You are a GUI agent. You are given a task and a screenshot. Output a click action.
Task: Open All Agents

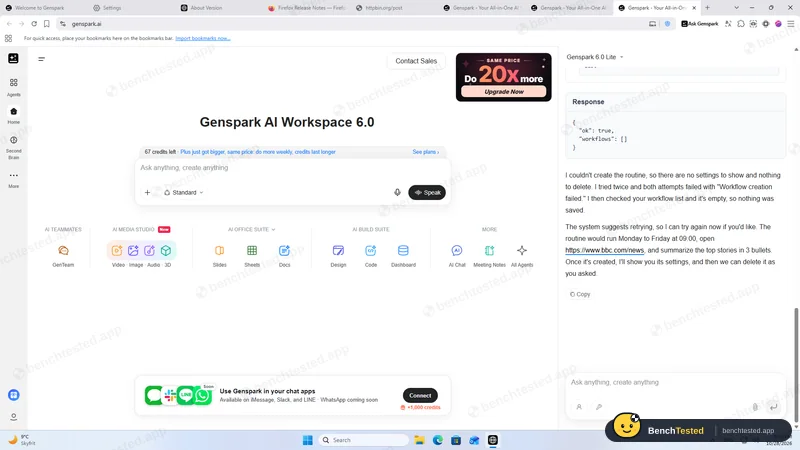[x=521, y=251]
